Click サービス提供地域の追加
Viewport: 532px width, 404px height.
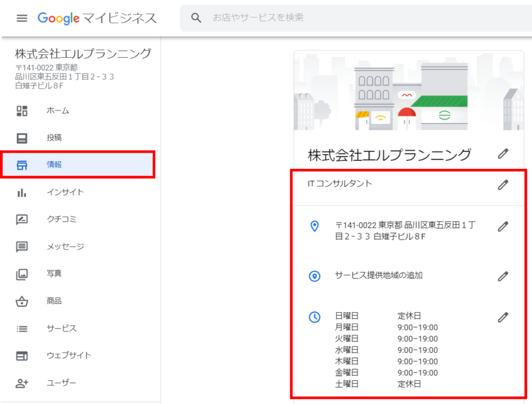379,275
